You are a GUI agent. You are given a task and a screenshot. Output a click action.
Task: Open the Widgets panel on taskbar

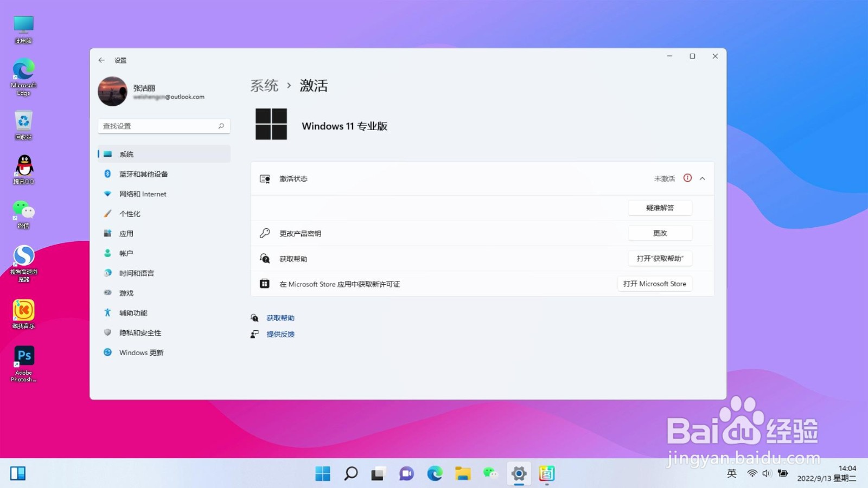[18, 473]
